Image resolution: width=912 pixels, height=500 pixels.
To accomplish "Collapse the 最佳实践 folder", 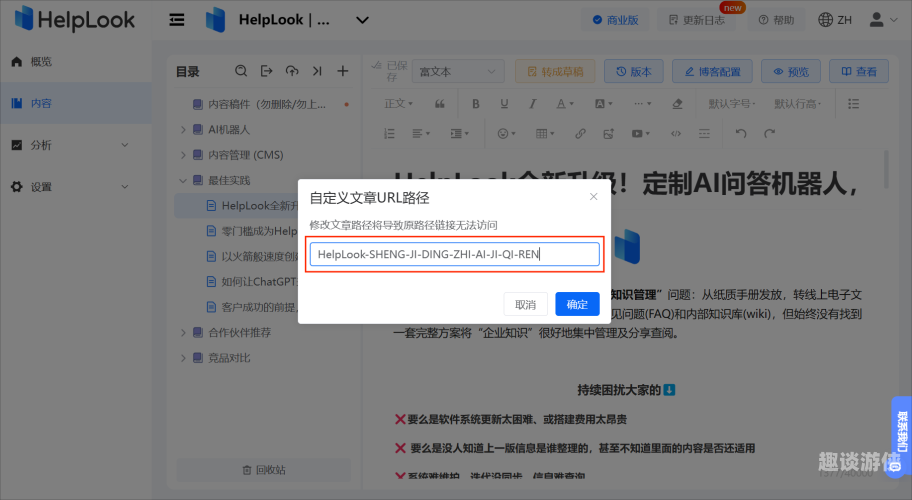I will [183, 181].
